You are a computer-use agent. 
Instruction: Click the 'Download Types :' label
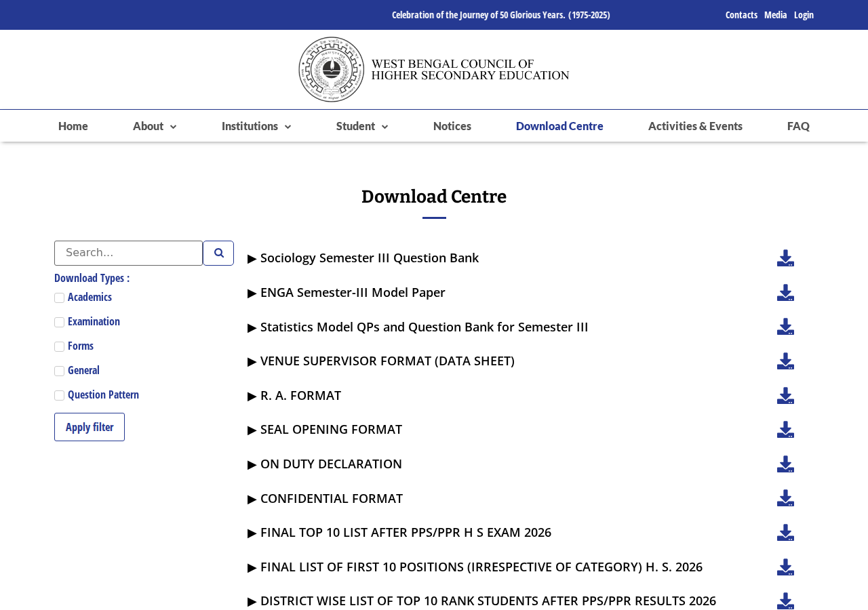(x=92, y=278)
